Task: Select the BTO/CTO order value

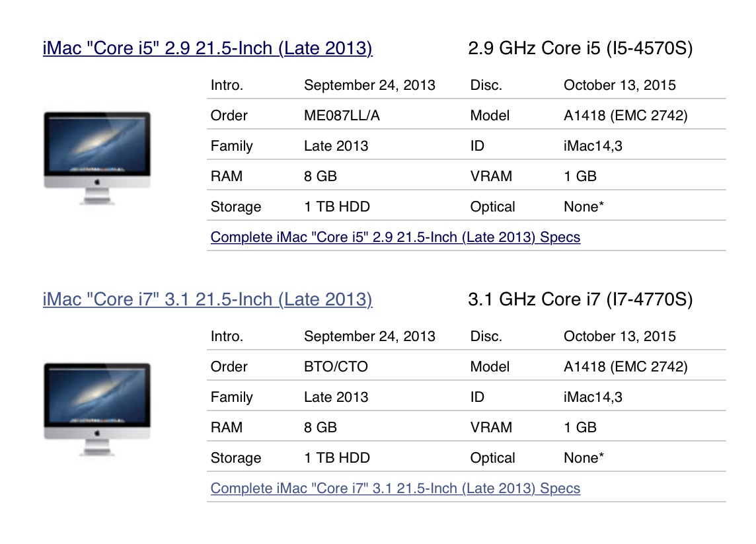Action: tap(336, 367)
